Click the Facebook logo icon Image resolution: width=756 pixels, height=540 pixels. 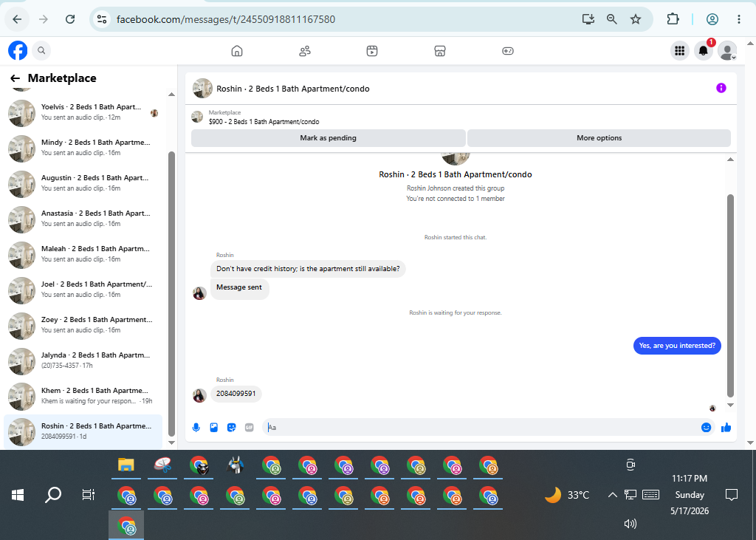[18, 50]
